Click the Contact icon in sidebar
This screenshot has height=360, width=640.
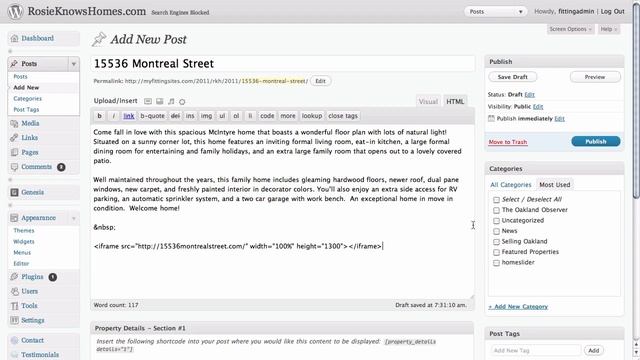(15, 340)
